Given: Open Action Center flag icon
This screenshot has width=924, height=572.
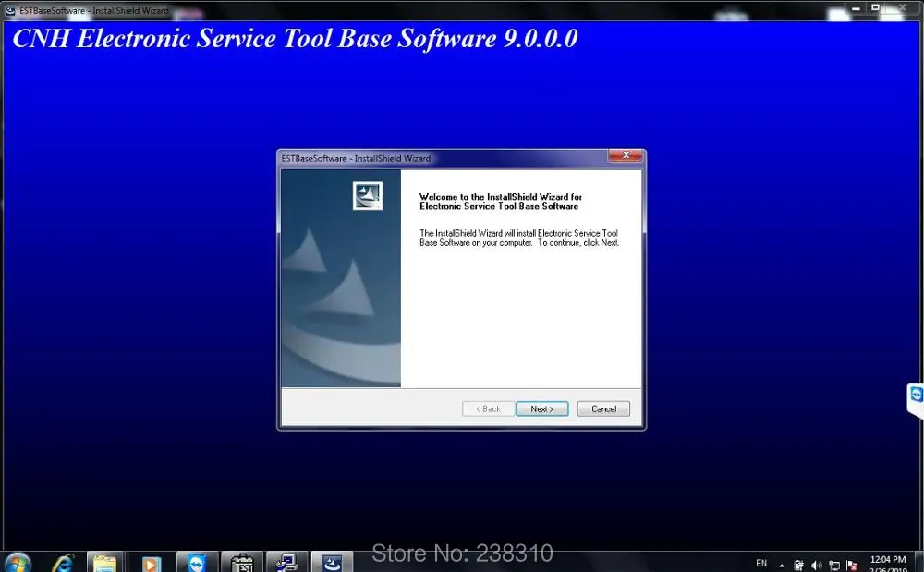Looking at the screenshot, I should (852, 566).
